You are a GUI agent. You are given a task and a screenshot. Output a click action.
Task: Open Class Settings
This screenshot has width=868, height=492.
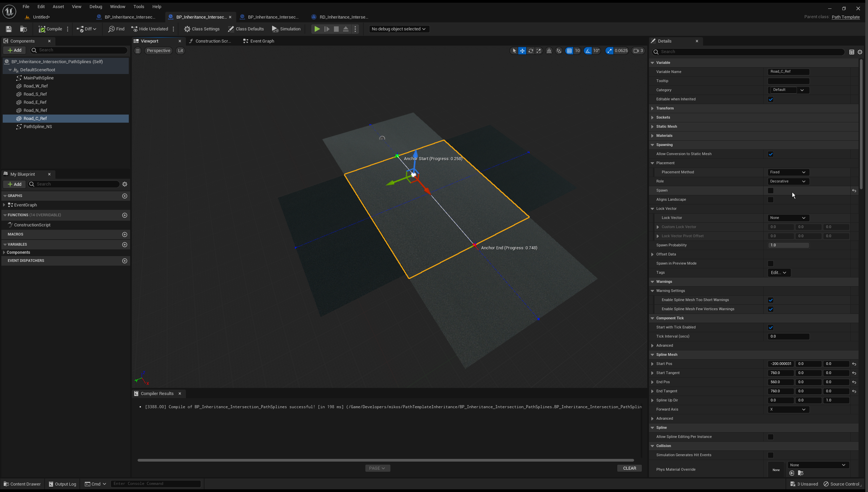click(202, 29)
